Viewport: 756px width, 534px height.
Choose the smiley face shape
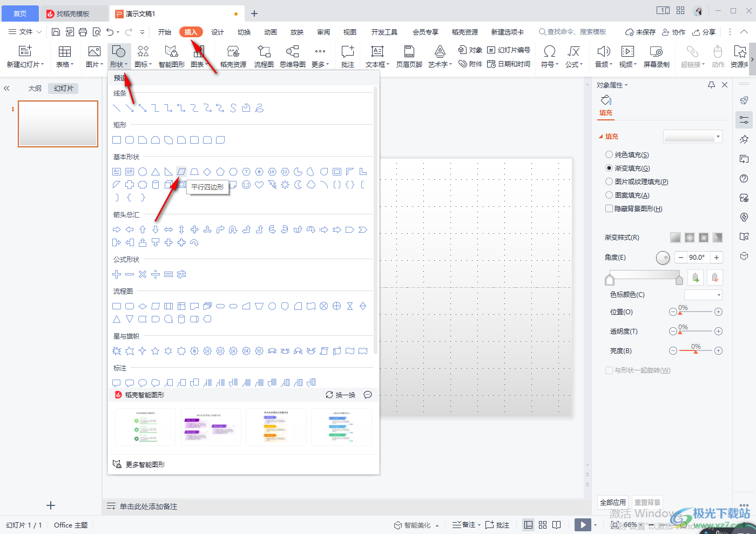tap(246, 185)
